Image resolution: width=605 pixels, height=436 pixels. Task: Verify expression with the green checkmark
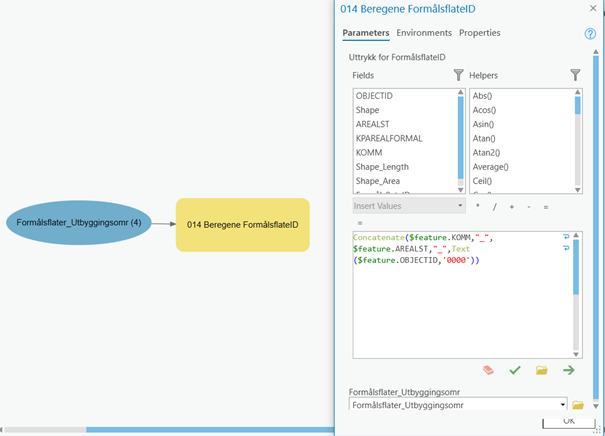(515, 370)
